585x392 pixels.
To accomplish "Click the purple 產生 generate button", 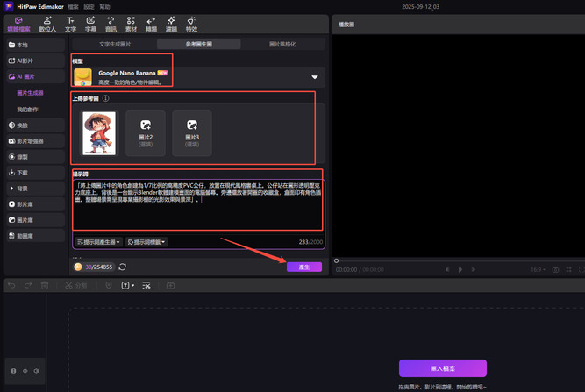I will click(x=303, y=267).
